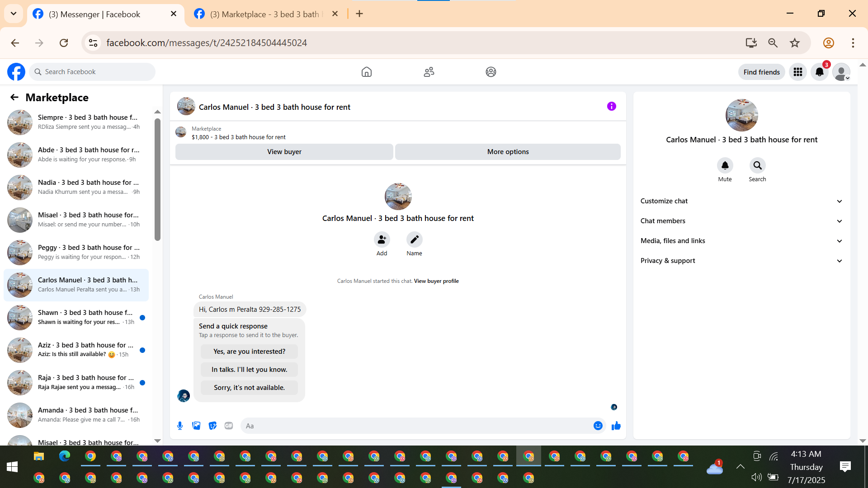Expand the Privacy & support section
This screenshot has width=868, height=488.
pos(741,261)
